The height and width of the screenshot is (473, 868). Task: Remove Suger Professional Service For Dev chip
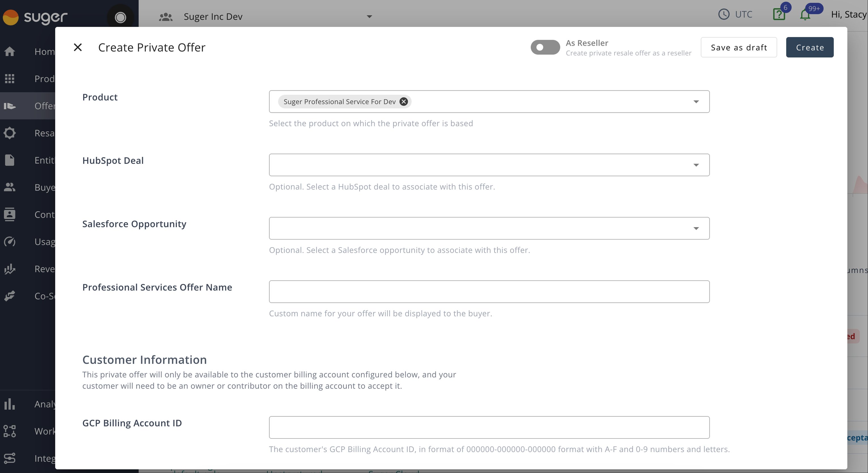[403, 101]
